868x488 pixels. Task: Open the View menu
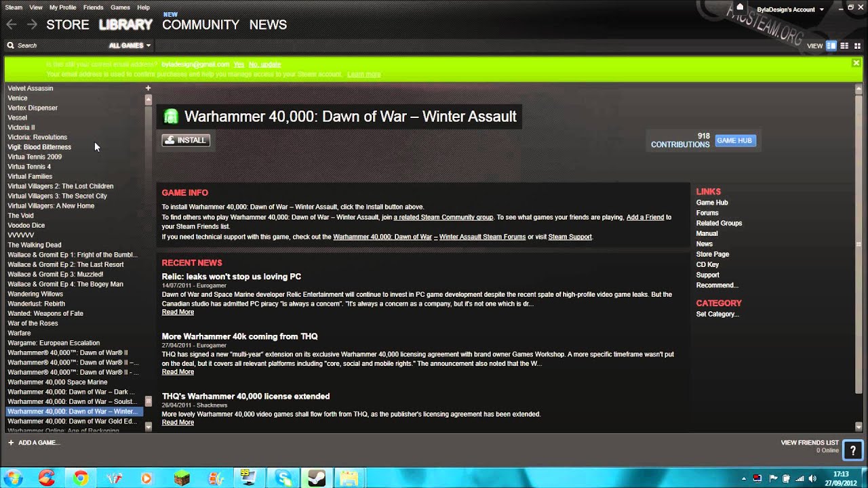pyautogui.click(x=36, y=7)
